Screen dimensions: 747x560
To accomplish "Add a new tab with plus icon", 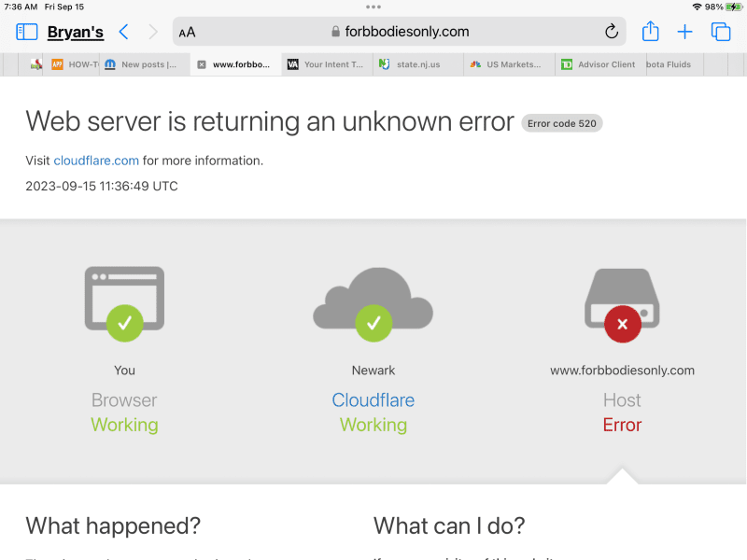I will pyautogui.click(x=684, y=32).
